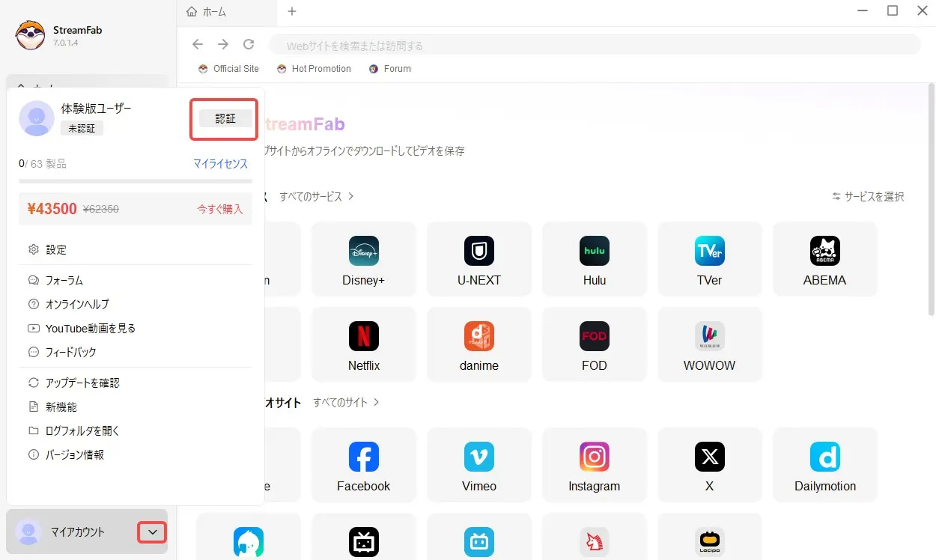Open the Vimeo site tile

click(x=478, y=465)
